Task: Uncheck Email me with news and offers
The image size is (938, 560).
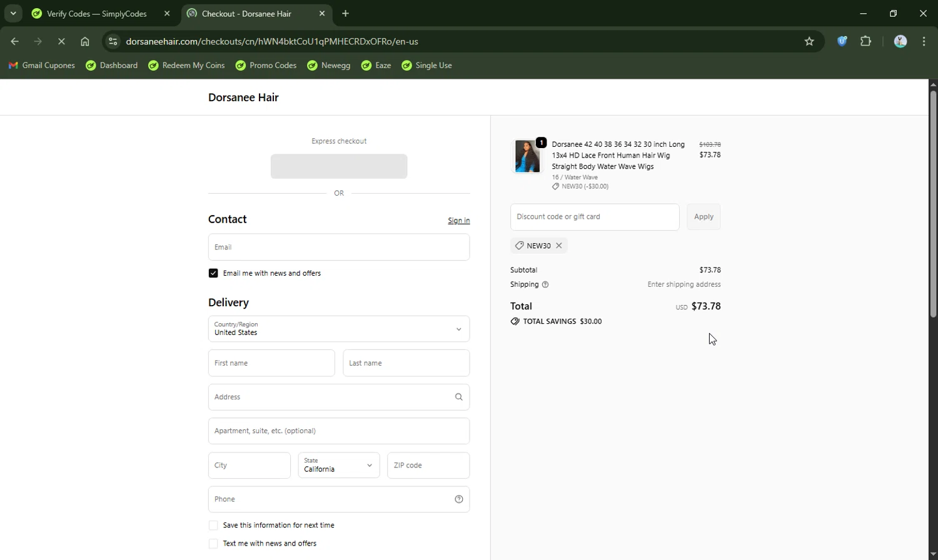Action: pos(213,273)
